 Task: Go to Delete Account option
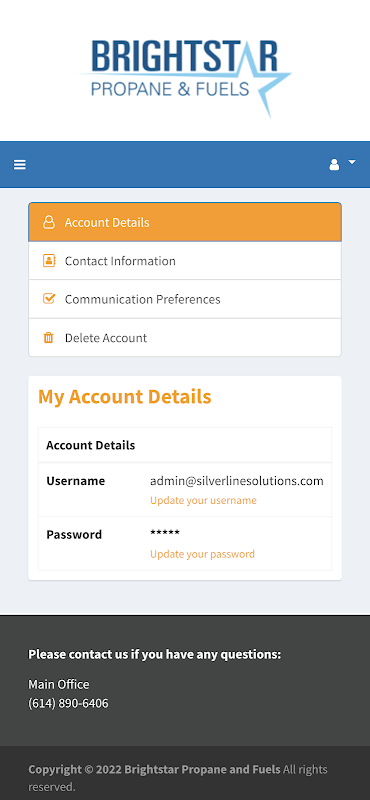point(185,338)
